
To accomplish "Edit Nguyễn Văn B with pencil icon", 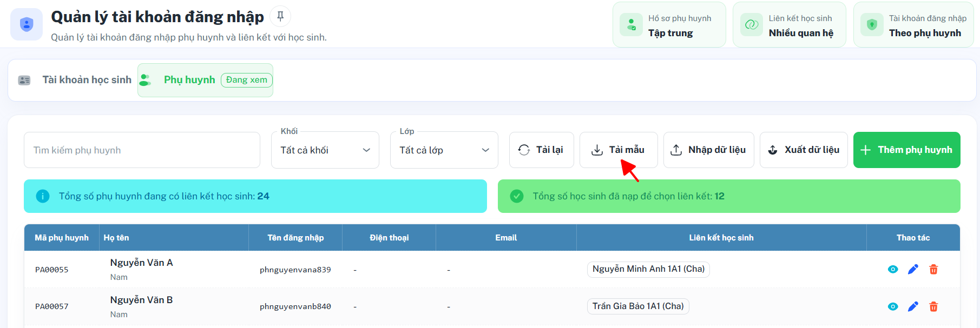I will click(913, 306).
